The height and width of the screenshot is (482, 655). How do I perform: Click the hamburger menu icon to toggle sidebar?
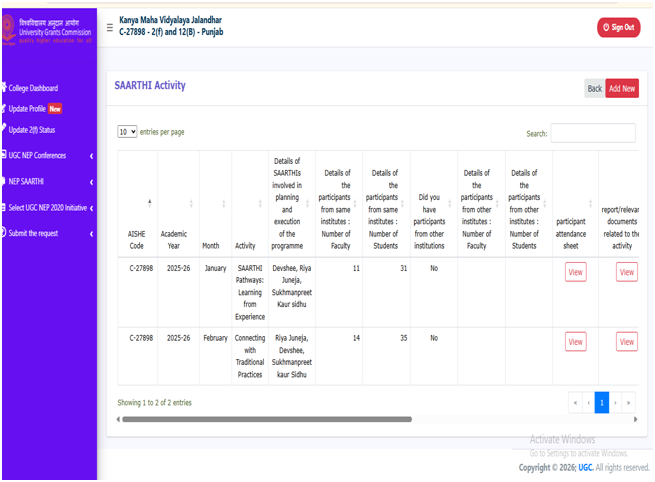pos(109,27)
